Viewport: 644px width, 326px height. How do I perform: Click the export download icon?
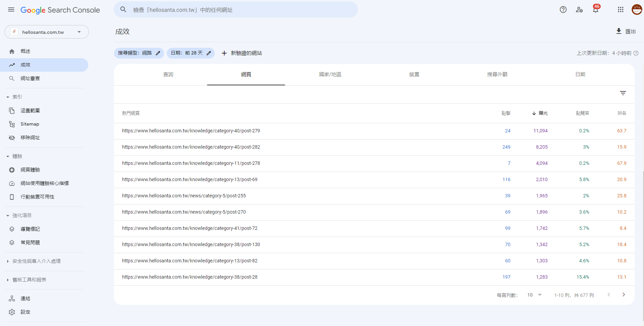[x=619, y=31]
